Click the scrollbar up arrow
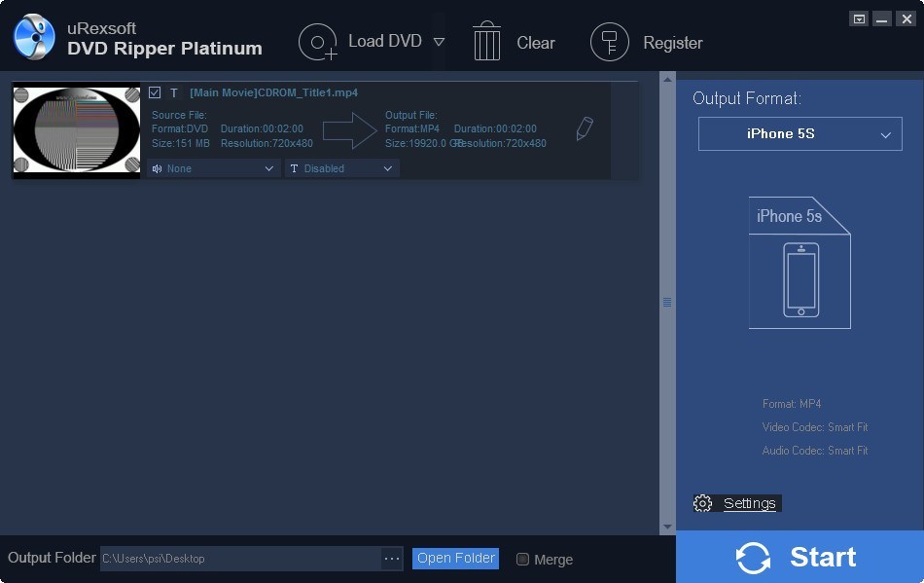The height and width of the screenshot is (583, 924). 667,79
